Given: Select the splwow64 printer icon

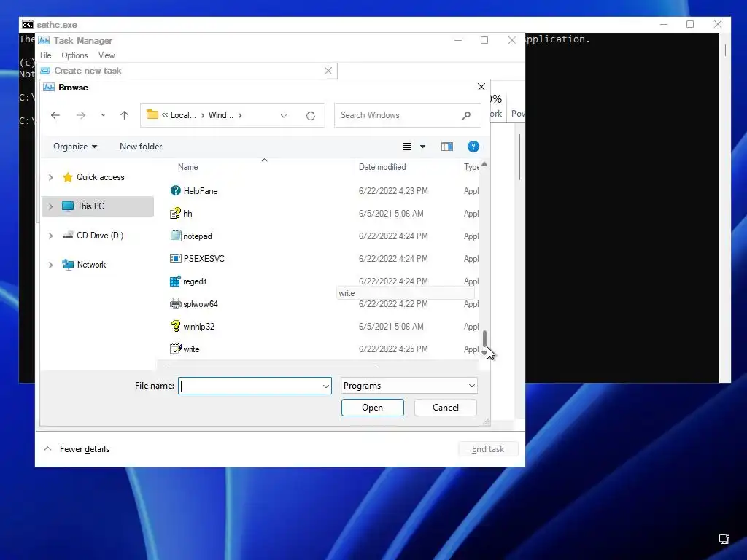Looking at the screenshot, I should coord(175,304).
